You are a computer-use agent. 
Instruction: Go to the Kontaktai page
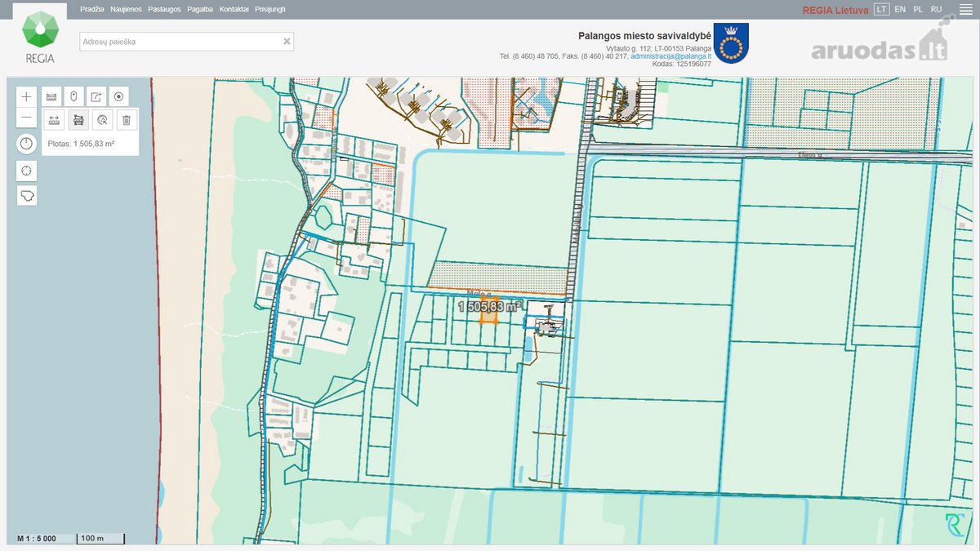234,9
